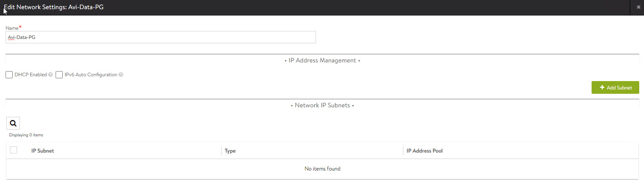
Task: Click the DHCP Enabled label text
Action: click(x=31, y=75)
